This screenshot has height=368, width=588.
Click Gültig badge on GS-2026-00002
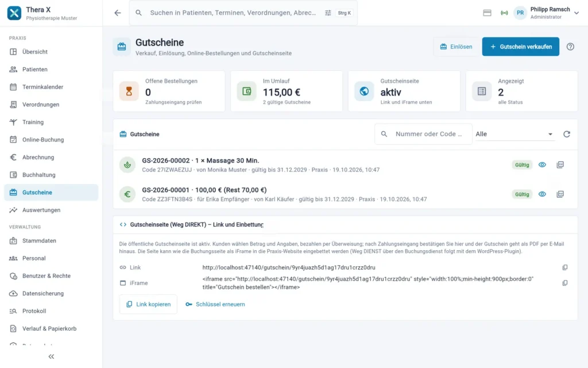click(522, 165)
